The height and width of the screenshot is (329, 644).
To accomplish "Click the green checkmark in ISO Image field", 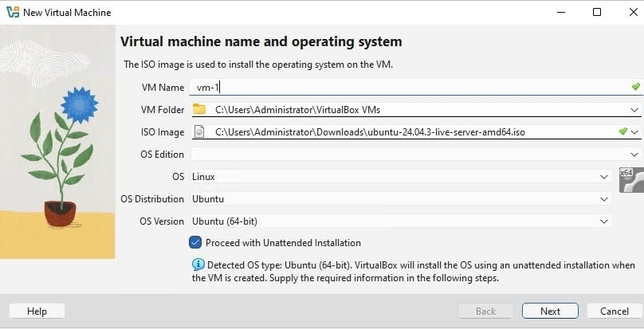I will coord(623,131).
